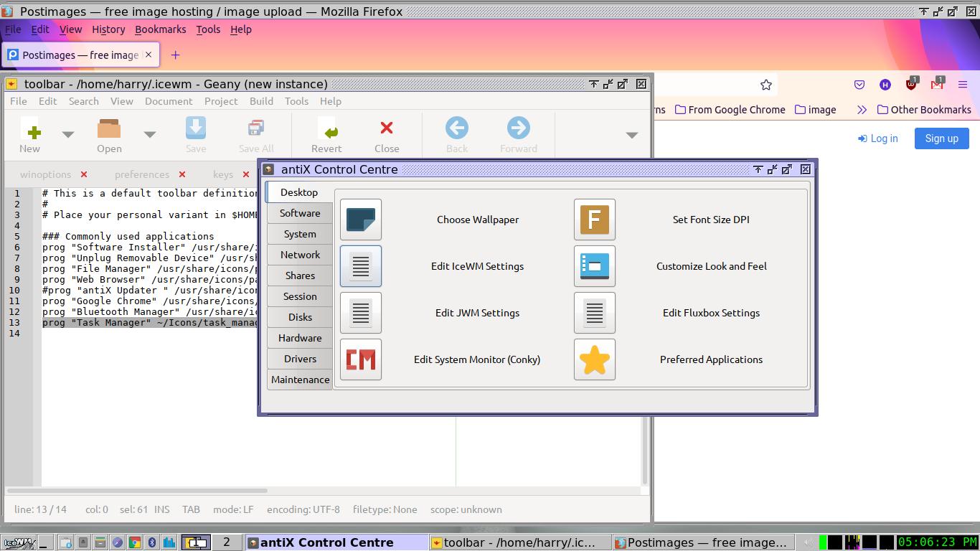Screen dimensions: 980x551
Task: Expand the Open recent files dropdown arrow
Action: pyautogui.click(x=150, y=134)
